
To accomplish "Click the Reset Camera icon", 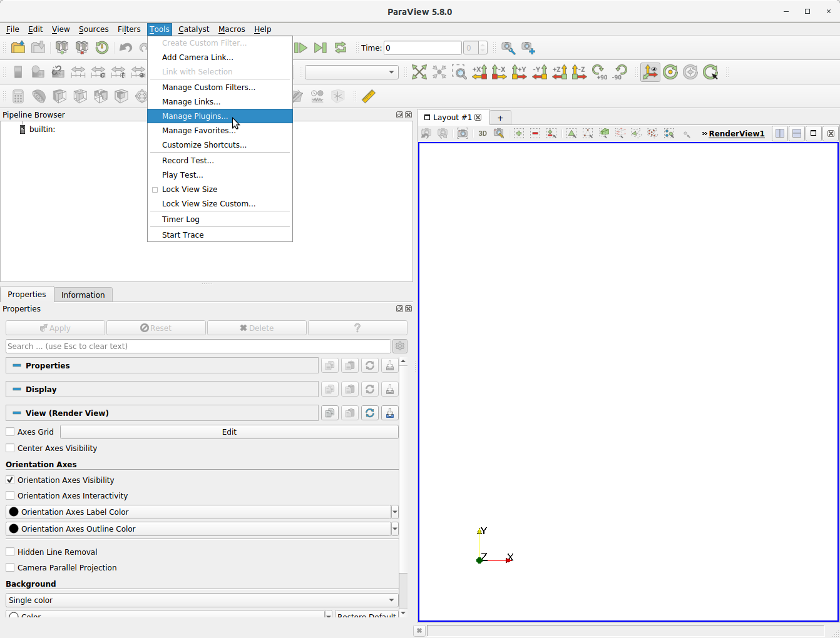I will [419, 72].
